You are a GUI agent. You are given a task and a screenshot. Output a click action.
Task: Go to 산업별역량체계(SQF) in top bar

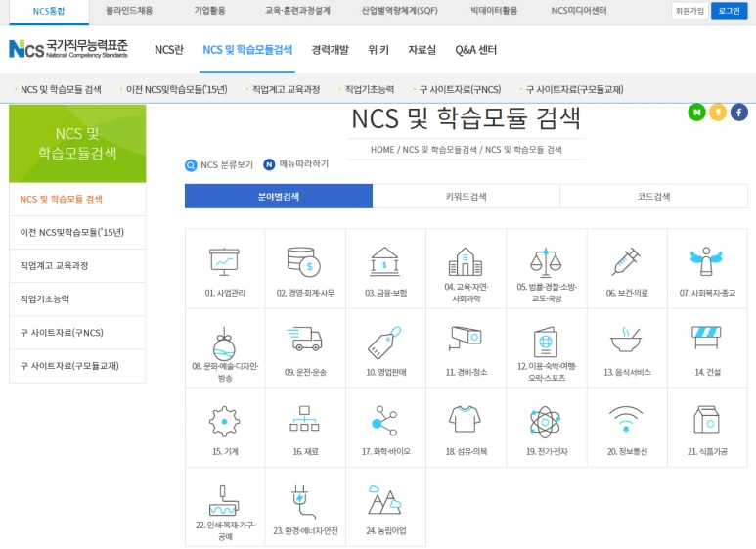(x=400, y=11)
